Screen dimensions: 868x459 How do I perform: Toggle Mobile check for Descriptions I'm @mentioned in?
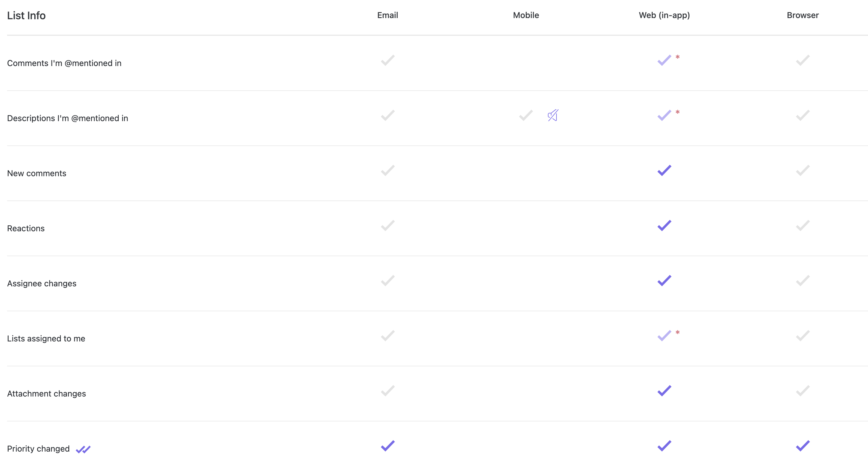pyautogui.click(x=526, y=115)
